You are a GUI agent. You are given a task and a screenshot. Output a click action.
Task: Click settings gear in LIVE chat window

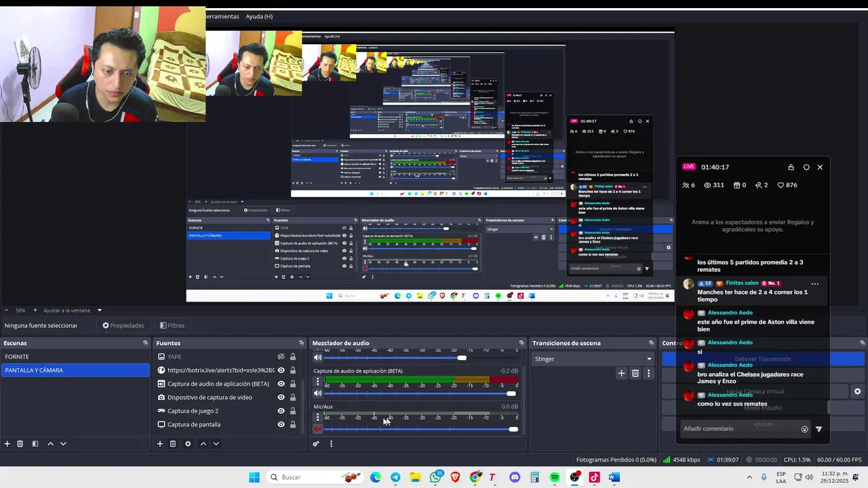[x=806, y=167]
